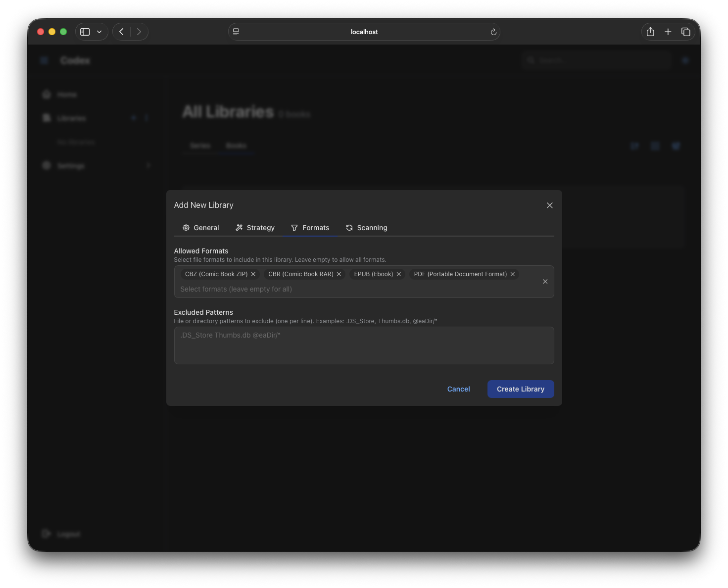Cancel the new library dialog

[458, 389]
